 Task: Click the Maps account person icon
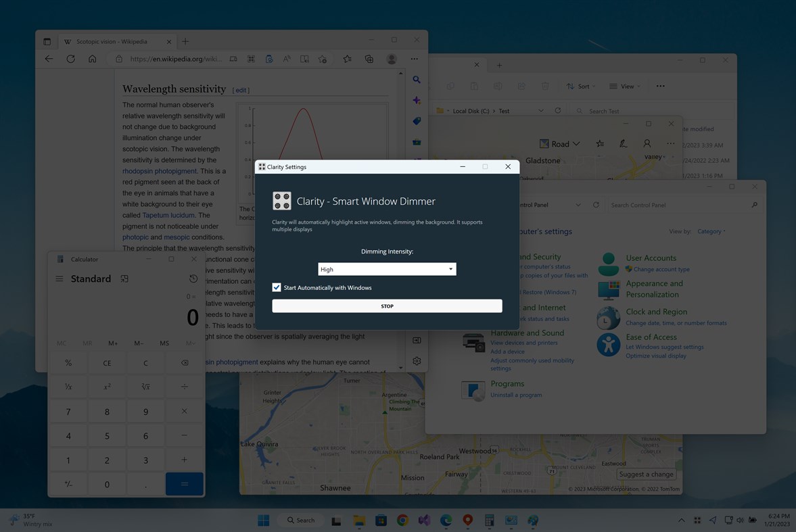coord(647,144)
